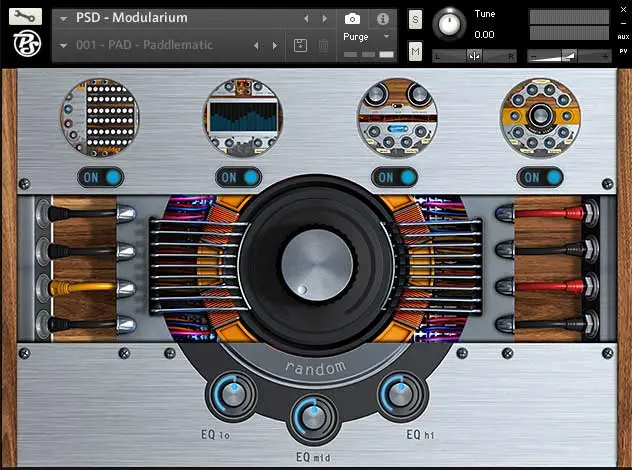Open the instrument info icon
This screenshot has height=470, width=632.
point(383,19)
